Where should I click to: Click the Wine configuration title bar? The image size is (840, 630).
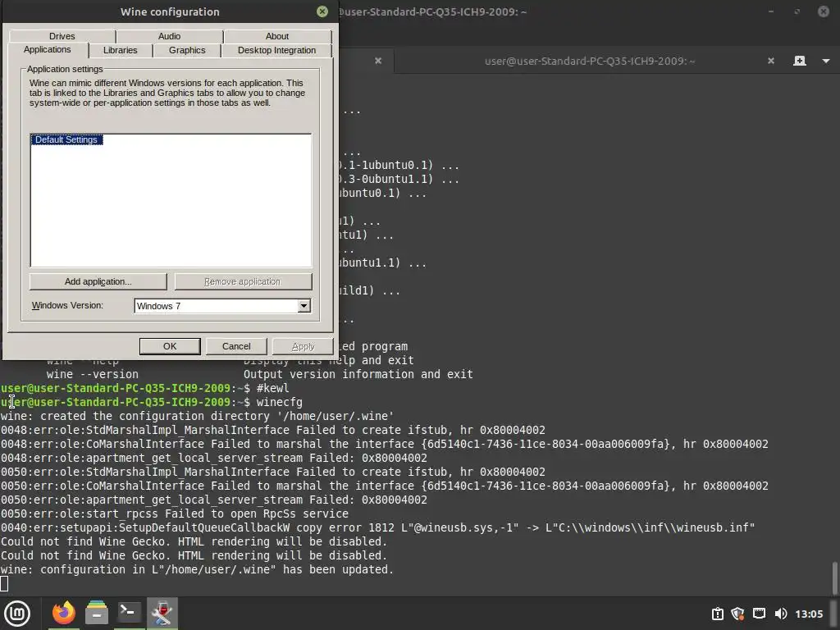point(170,11)
